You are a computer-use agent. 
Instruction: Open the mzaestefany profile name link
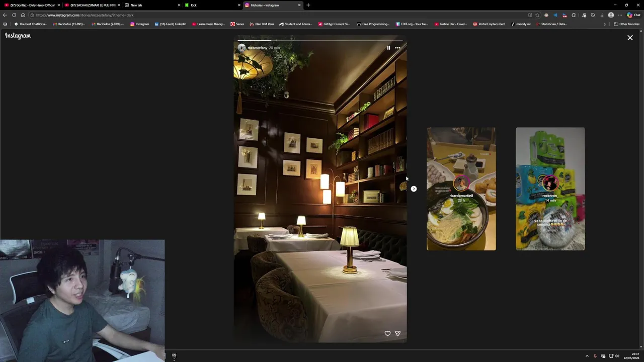(257, 48)
